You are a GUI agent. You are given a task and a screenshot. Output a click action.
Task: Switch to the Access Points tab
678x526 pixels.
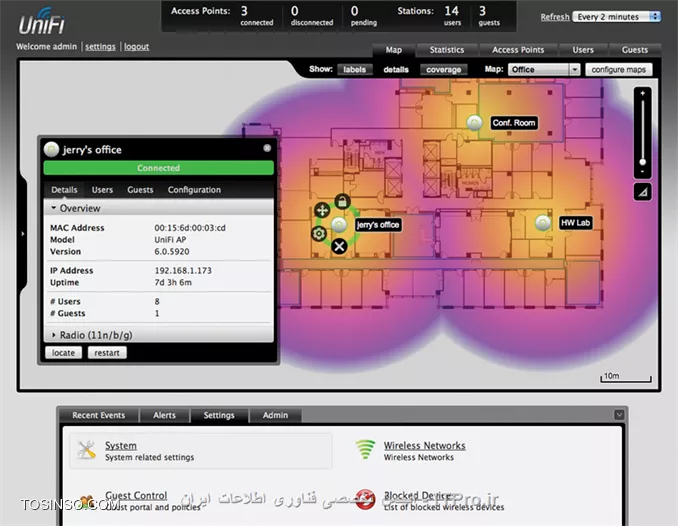[x=518, y=50]
